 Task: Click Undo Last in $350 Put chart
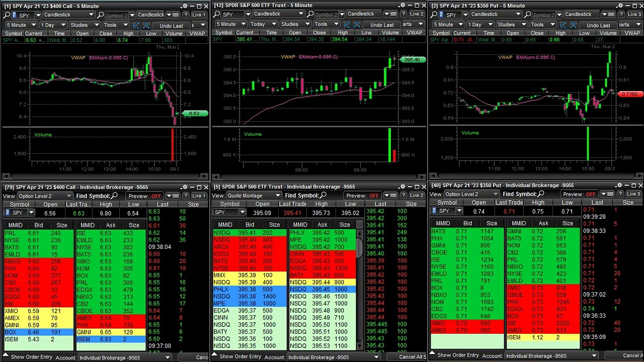click(599, 25)
